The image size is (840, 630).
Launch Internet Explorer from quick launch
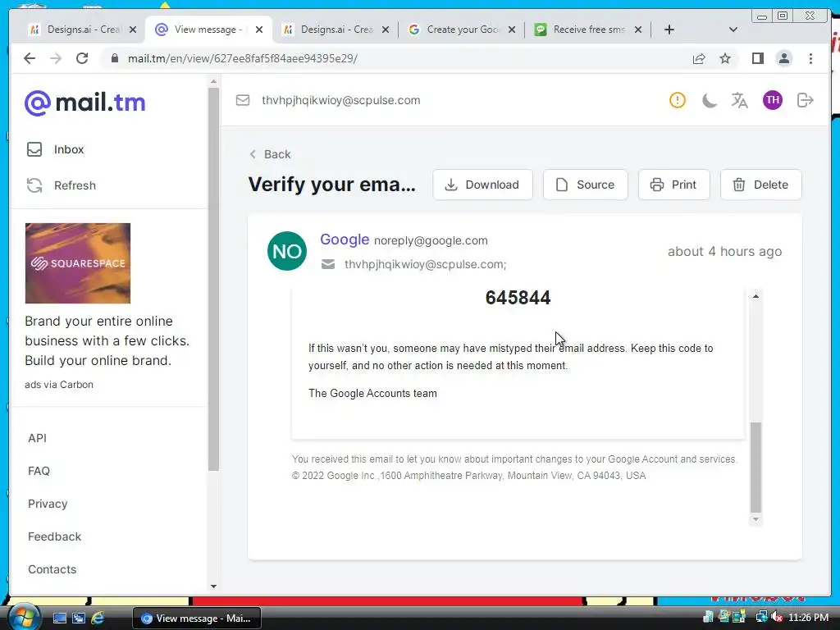click(x=98, y=618)
